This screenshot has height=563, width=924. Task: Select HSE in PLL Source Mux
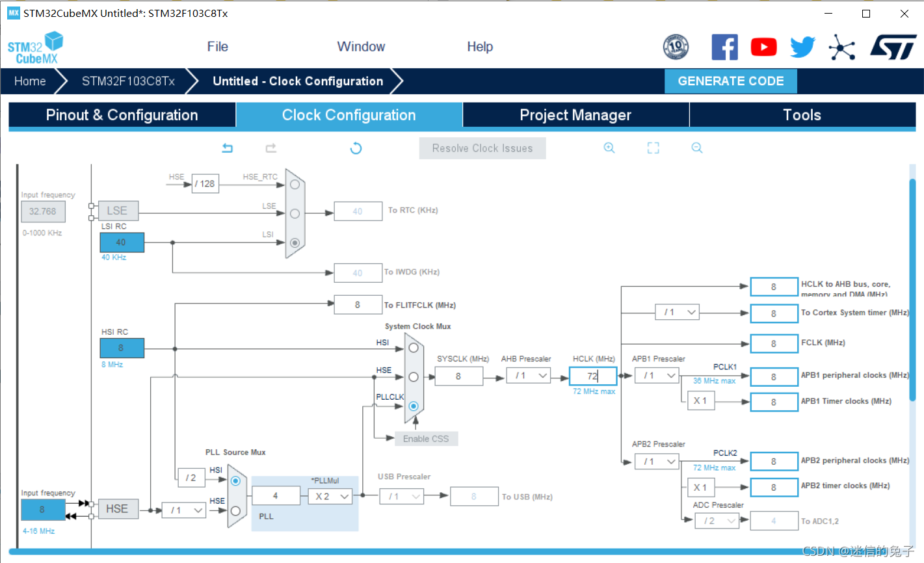tap(235, 511)
